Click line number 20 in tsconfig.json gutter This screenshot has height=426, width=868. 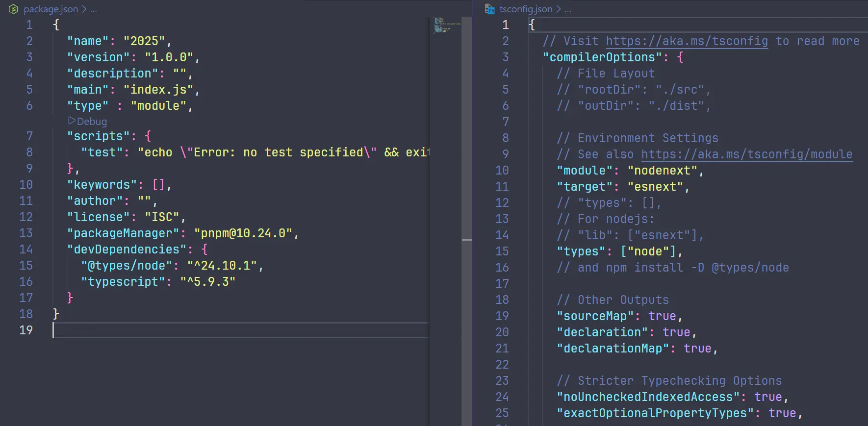pyautogui.click(x=502, y=332)
